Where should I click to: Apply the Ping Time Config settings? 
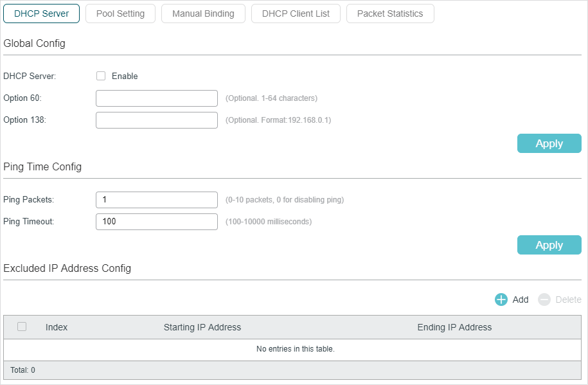(549, 245)
